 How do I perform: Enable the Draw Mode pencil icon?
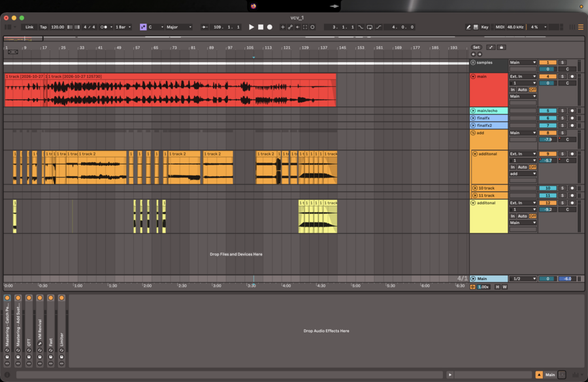click(468, 27)
